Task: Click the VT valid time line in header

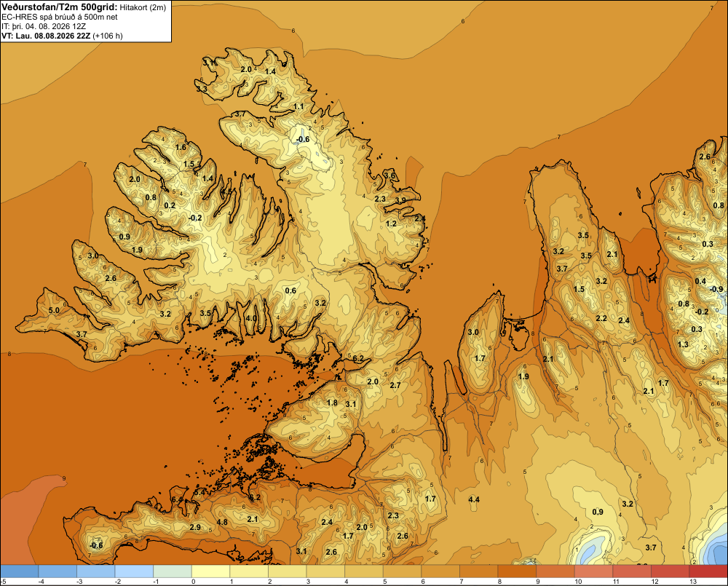Action: point(62,36)
